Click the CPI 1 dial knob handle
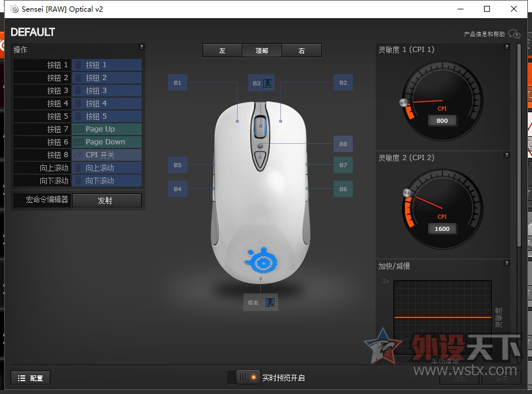The image size is (532, 394). (x=403, y=103)
